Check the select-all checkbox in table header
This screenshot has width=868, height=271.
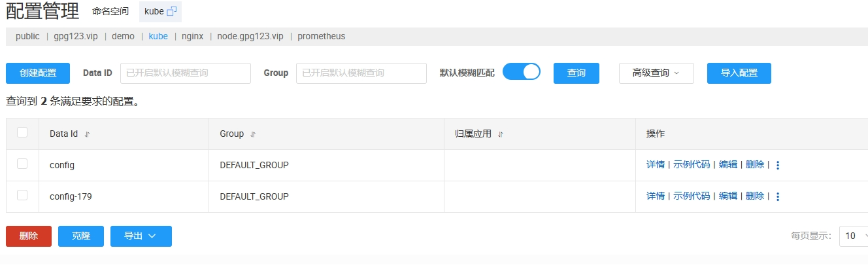(x=22, y=133)
